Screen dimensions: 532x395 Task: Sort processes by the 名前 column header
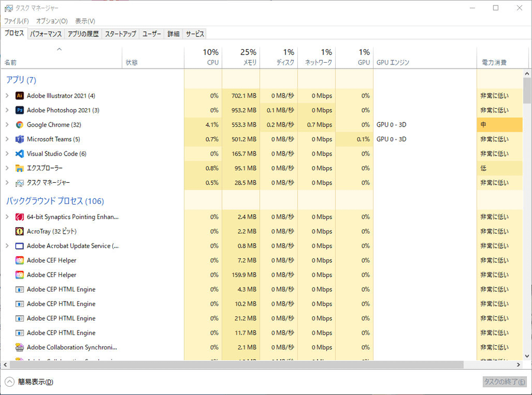(61, 57)
